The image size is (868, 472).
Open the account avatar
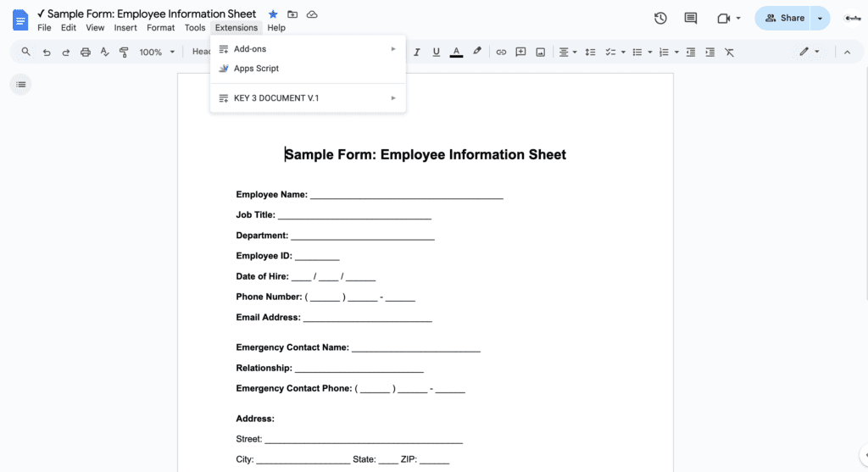[x=853, y=19]
